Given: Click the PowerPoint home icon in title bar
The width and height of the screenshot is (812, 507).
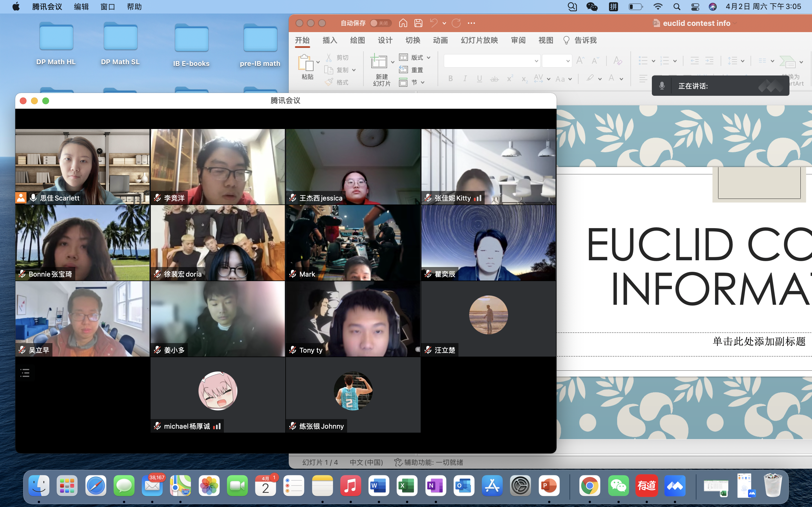Looking at the screenshot, I should pos(403,23).
